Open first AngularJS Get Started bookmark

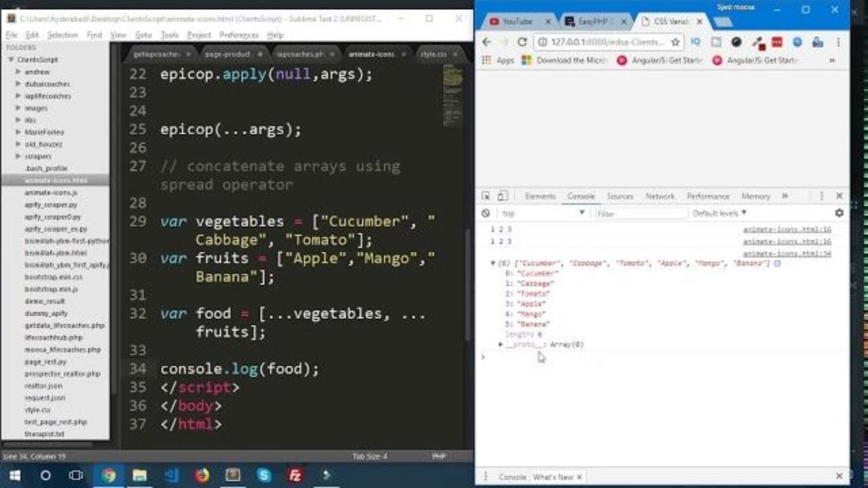[659, 60]
